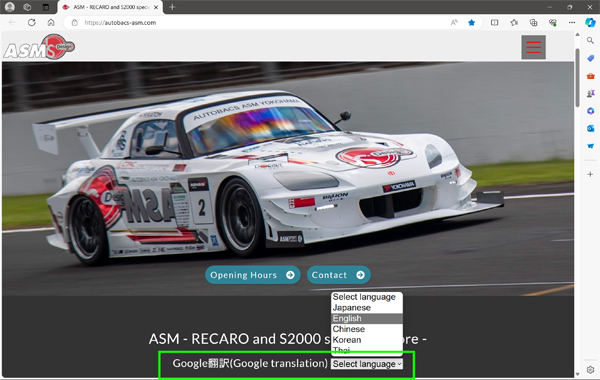
Task: Choose Chinese from language list
Action: (x=367, y=329)
